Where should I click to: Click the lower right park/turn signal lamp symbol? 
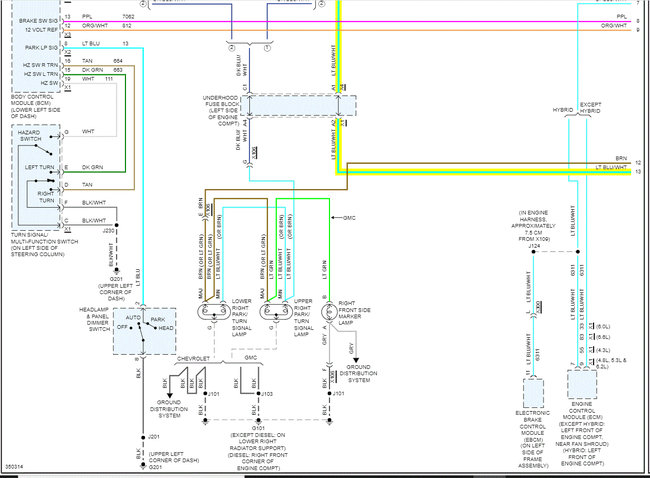[x=214, y=311]
